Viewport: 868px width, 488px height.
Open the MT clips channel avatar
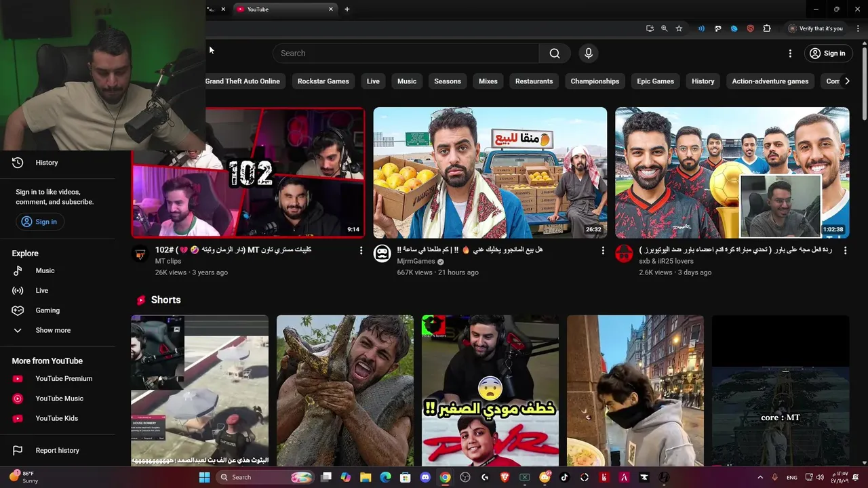pyautogui.click(x=140, y=254)
